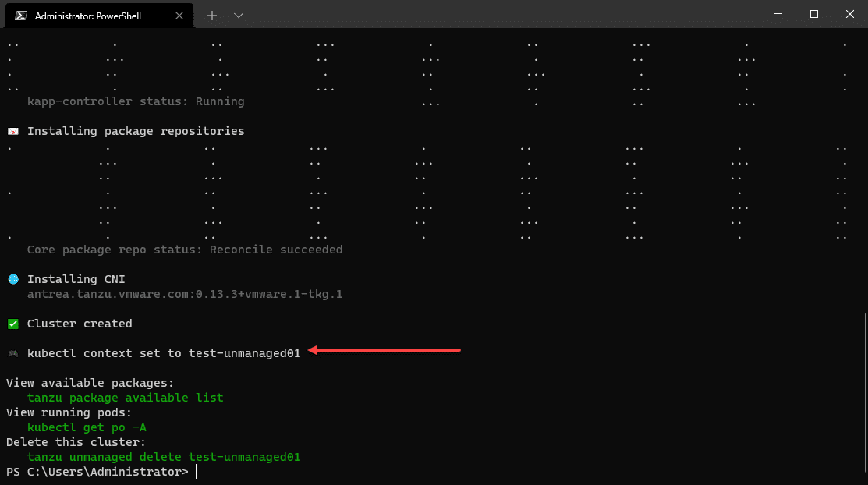Click the green check next to Cluster created
Image resolution: width=868 pixels, height=485 pixels.
[x=13, y=324]
